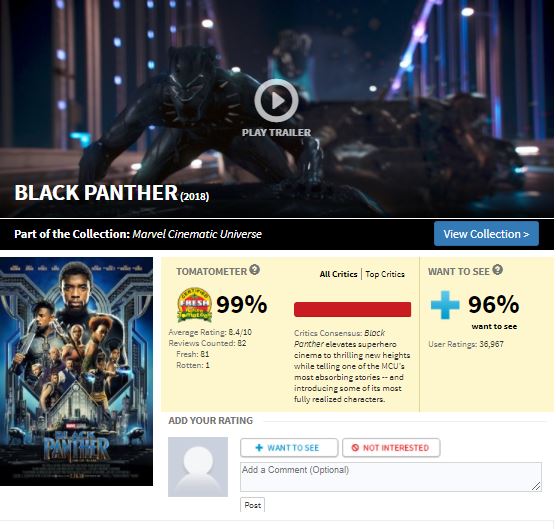Switch to the All Critics tab
This screenshot has width=556, height=529.
338,274
